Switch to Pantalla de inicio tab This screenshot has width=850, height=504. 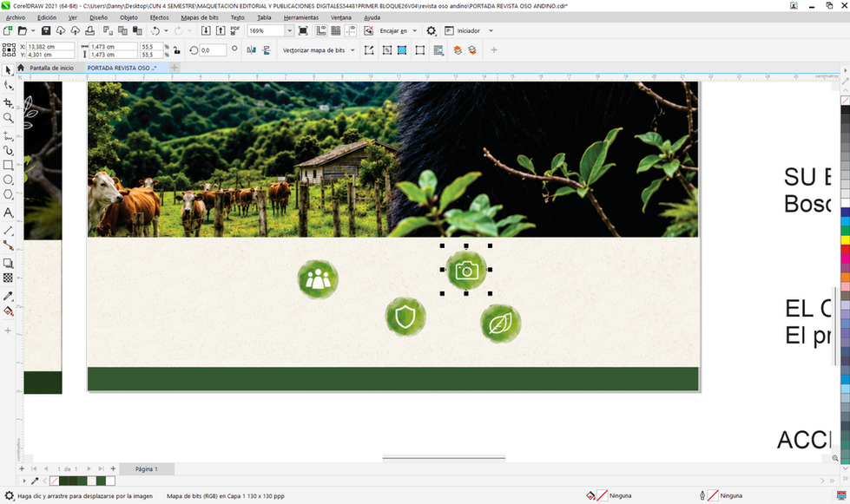click(x=51, y=68)
